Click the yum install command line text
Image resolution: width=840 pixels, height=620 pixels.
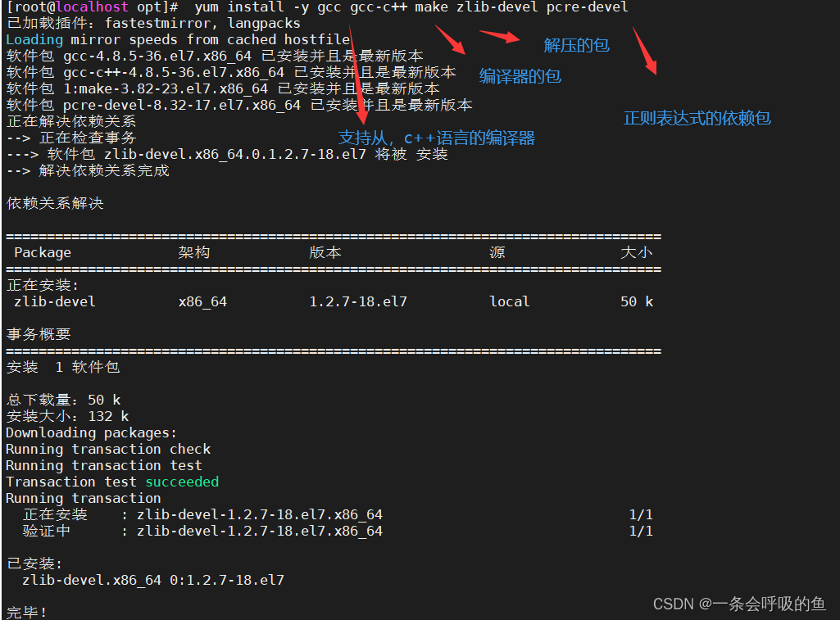coord(411,7)
